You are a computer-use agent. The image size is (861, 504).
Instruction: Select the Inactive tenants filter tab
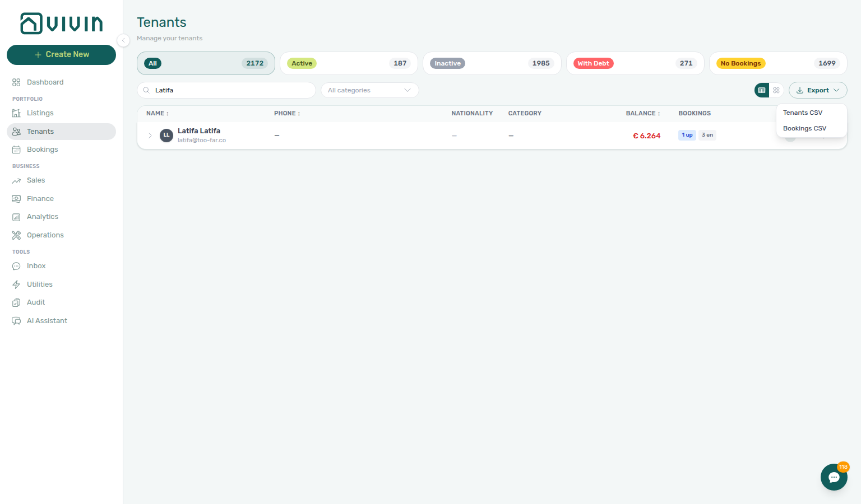pyautogui.click(x=492, y=63)
